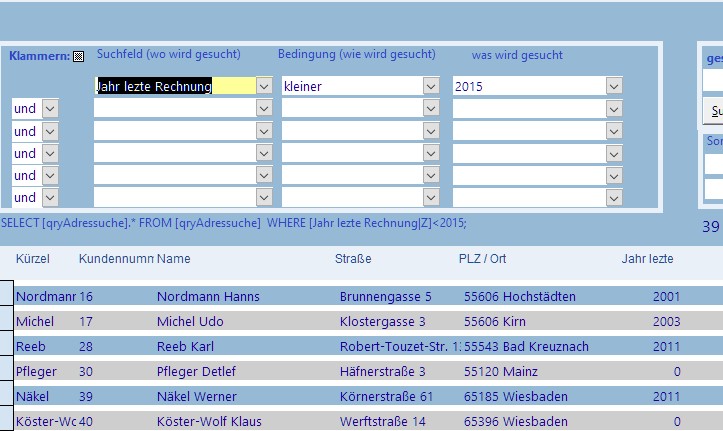Select the Michel Udo name cell
The width and height of the screenshot is (723, 431).
tap(190, 321)
